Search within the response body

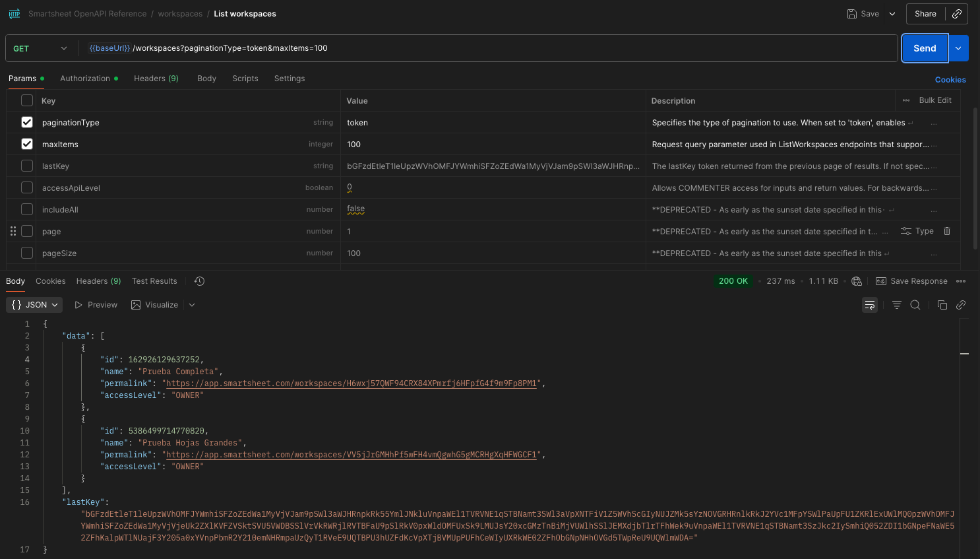[x=915, y=305]
